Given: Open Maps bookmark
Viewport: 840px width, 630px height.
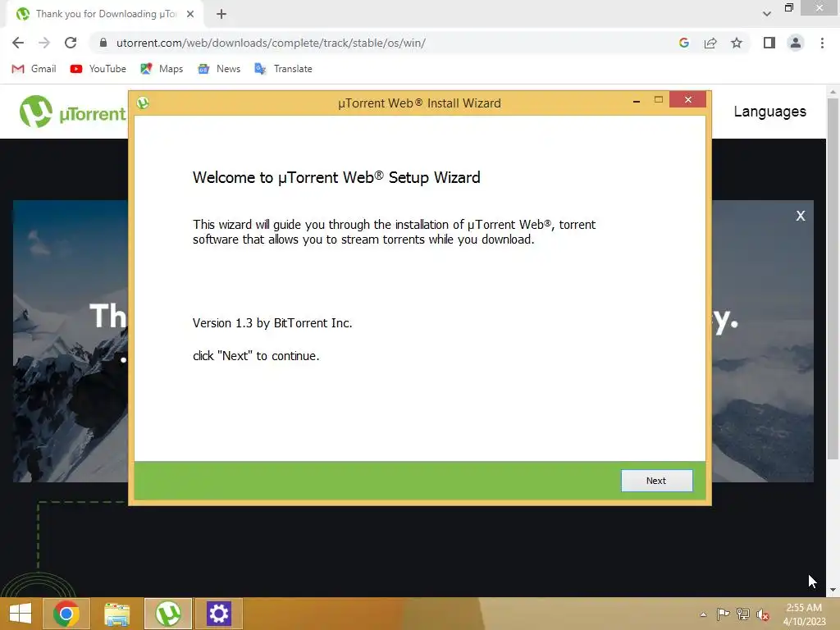Looking at the screenshot, I should click(x=162, y=69).
